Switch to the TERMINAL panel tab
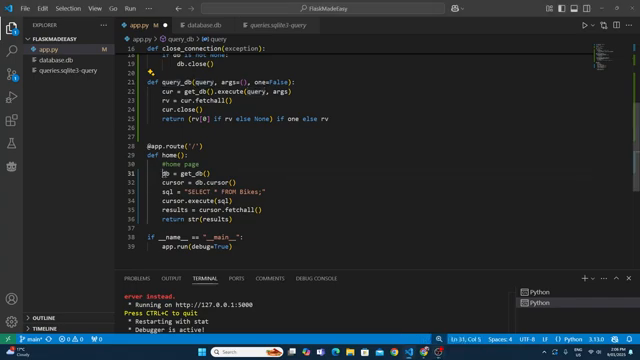The image size is (640, 360). coord(205,278)
